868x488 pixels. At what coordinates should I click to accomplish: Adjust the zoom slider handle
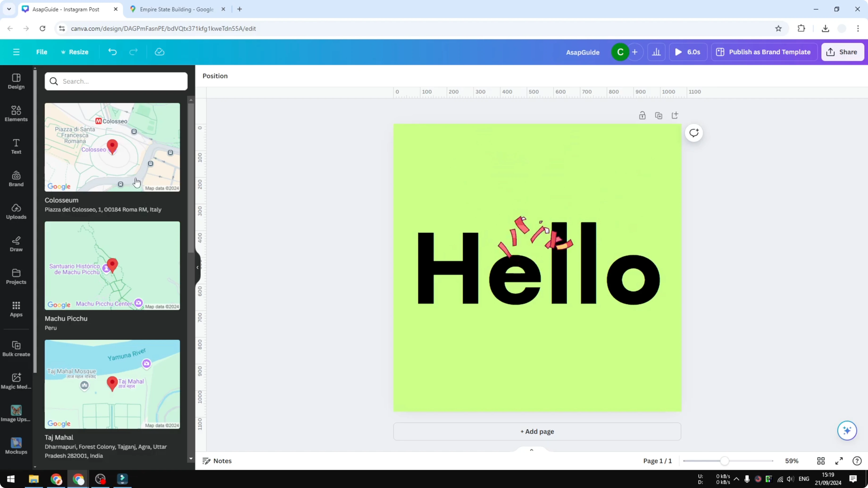(724, 461)
